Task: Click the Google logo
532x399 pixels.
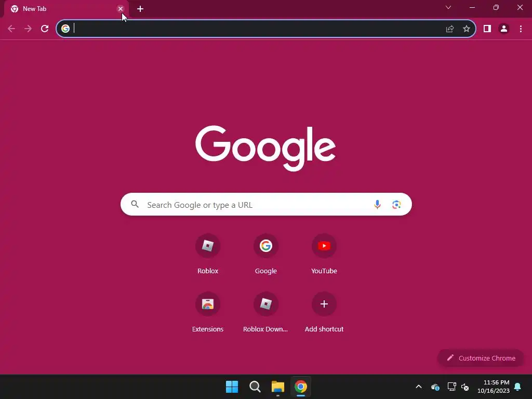Action: 265,148
